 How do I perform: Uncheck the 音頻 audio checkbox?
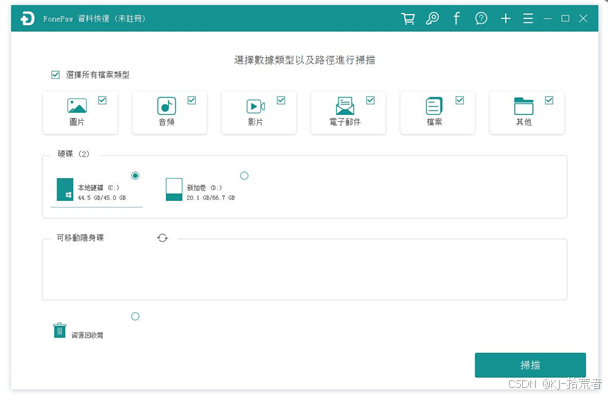click(x=192, y=100)
